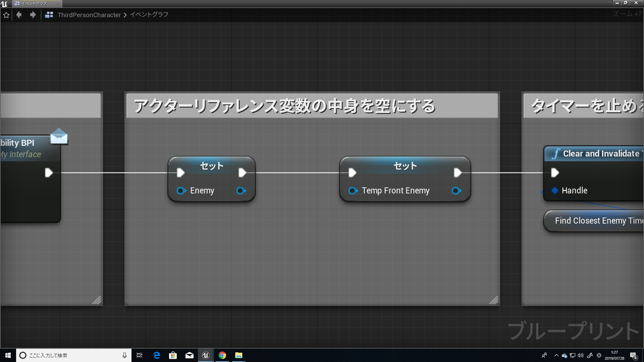Open Unreal Editor from the taskbar

pos(206,355)
